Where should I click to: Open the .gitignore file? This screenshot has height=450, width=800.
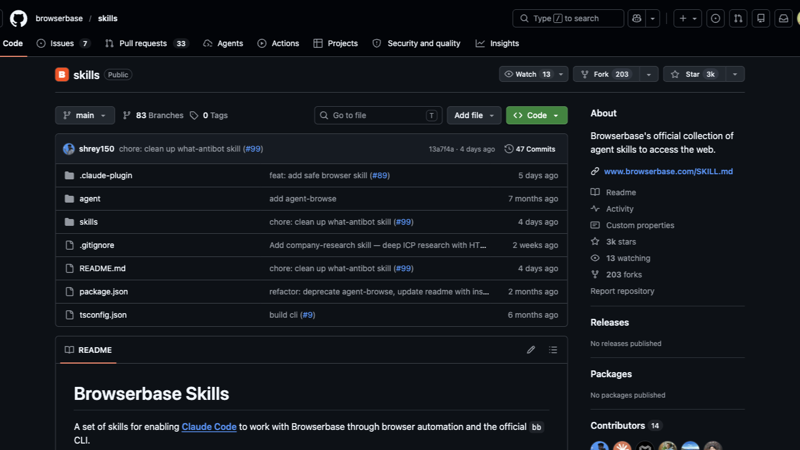click(x=96, y=245)
